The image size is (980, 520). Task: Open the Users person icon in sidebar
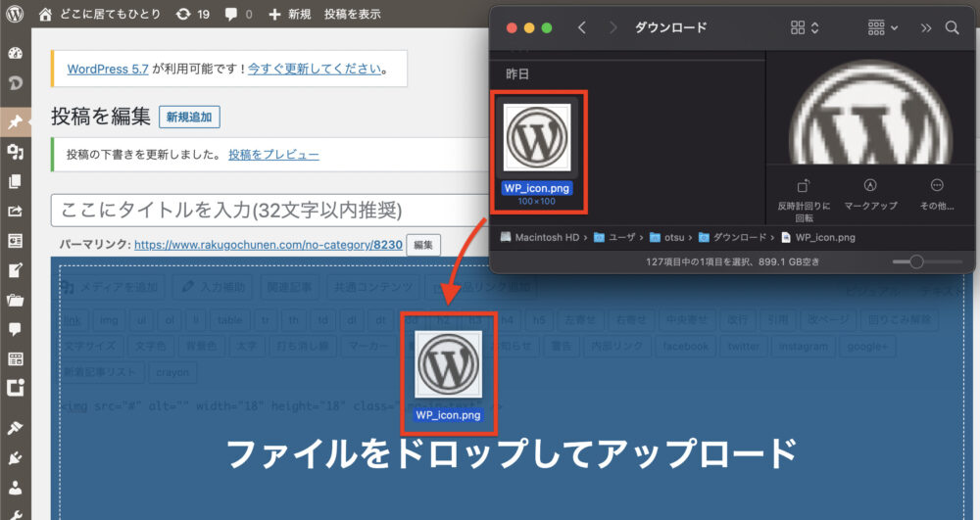point(15,487)
